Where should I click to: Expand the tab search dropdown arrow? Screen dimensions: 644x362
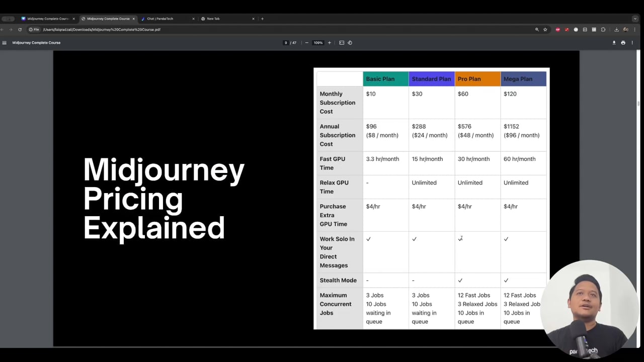pos(635,19)
